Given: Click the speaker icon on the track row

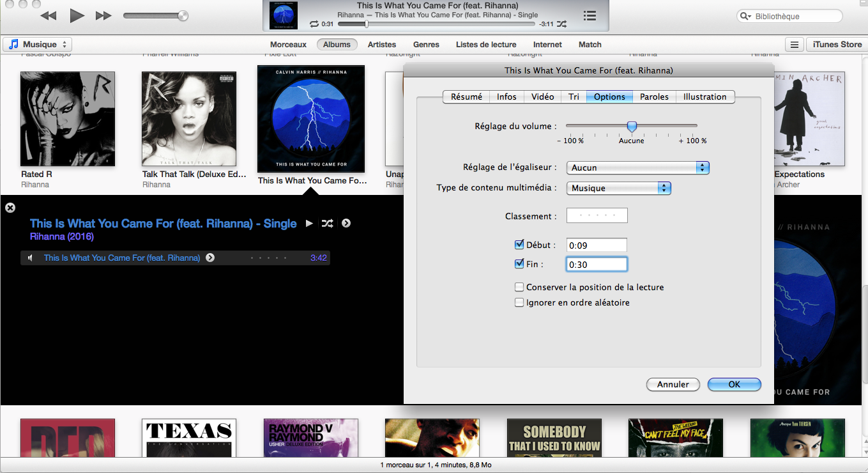Looking at the screenshot, I should pyautogui.click(x=30, y=258).
